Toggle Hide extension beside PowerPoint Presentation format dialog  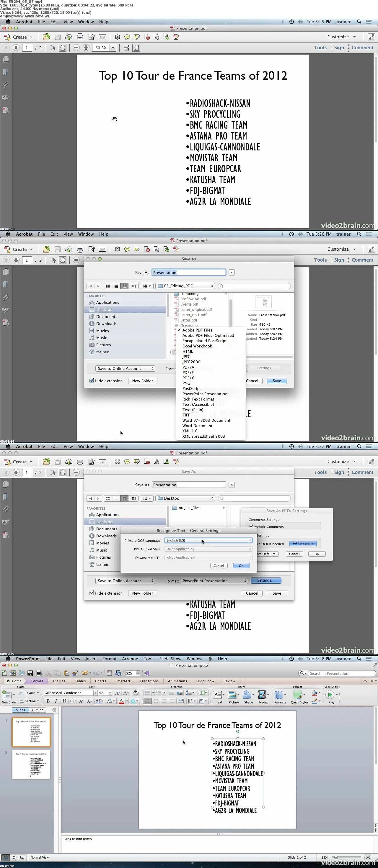[x=92, y=593]
